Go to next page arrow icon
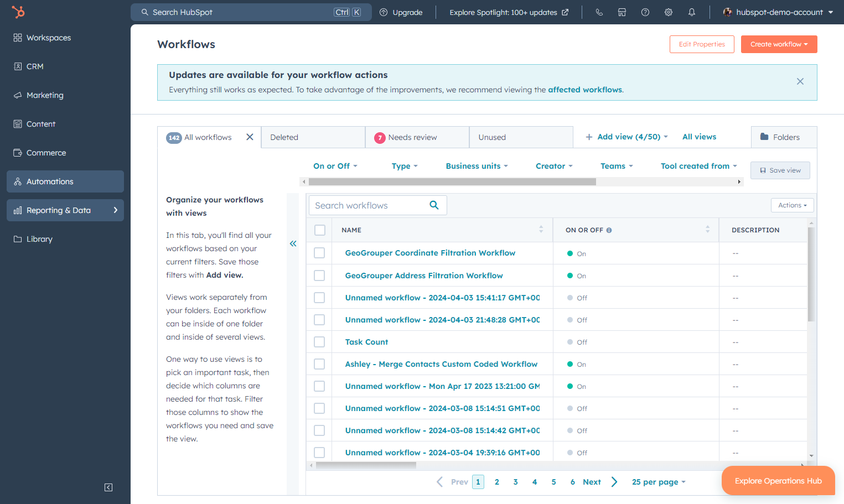 tap(614, 482)
